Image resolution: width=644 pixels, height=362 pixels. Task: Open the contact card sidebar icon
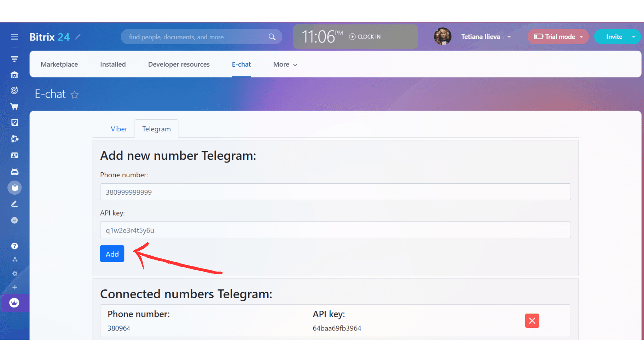coord(14,155)
